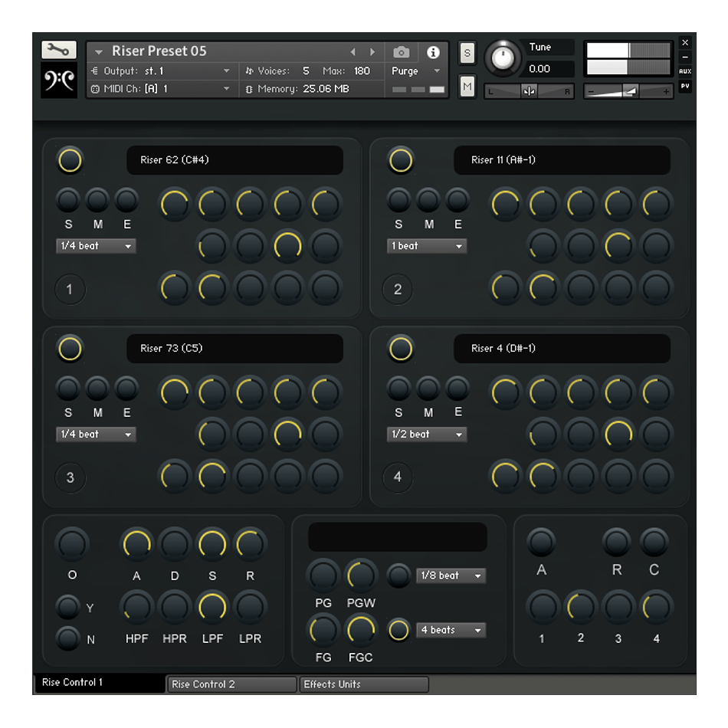Viewport: 728px width, 728px height.
Task: Click the PG knob
Action: (x=323, y=576)
